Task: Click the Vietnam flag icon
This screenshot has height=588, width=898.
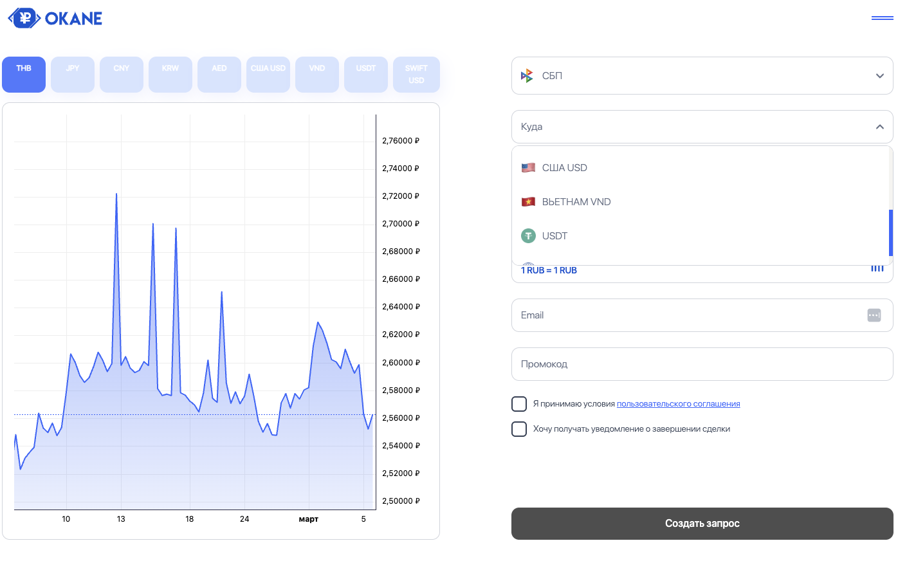Action: click(x=528, y=202)
